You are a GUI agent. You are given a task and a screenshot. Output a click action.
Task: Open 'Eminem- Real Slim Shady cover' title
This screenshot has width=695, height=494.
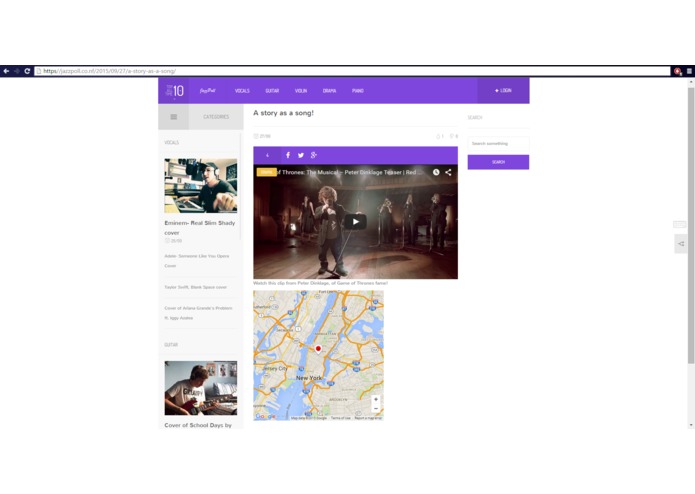pos(199,228)
